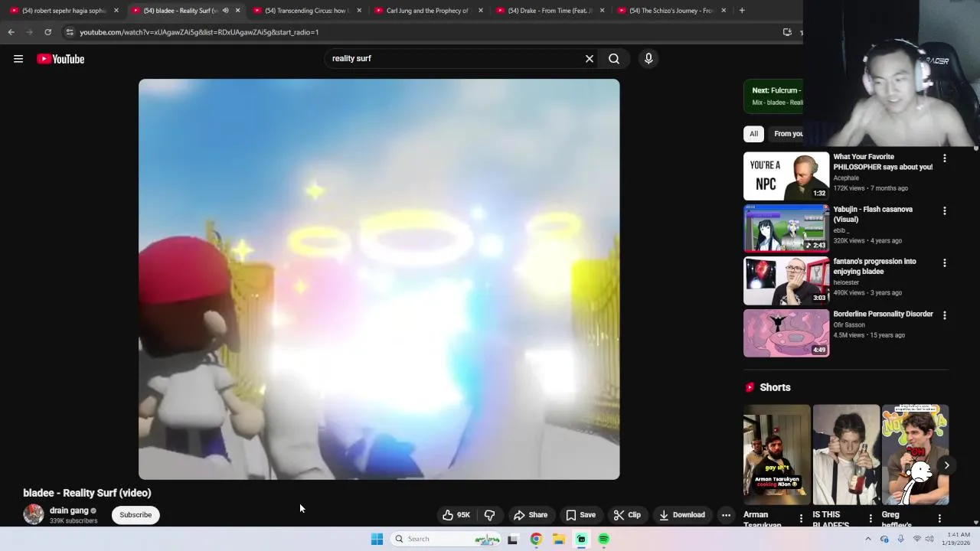Click the video player area
This screenshot has width=980, height=551.
[x=379, y=279]
